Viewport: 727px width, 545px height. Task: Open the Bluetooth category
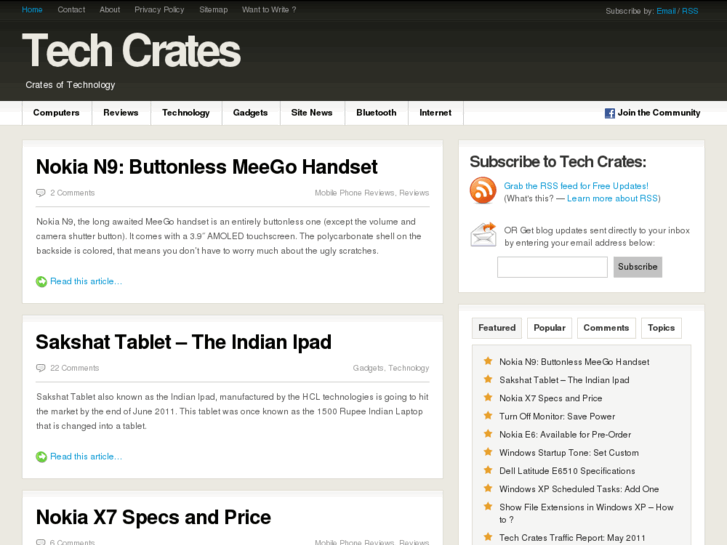pyautogui.click(x=376, y=113)
